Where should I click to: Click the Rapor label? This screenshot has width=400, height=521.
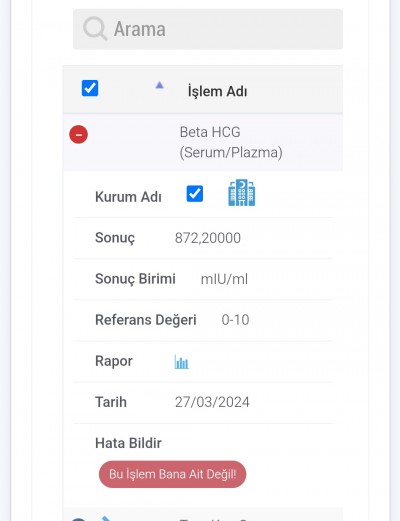114,361
